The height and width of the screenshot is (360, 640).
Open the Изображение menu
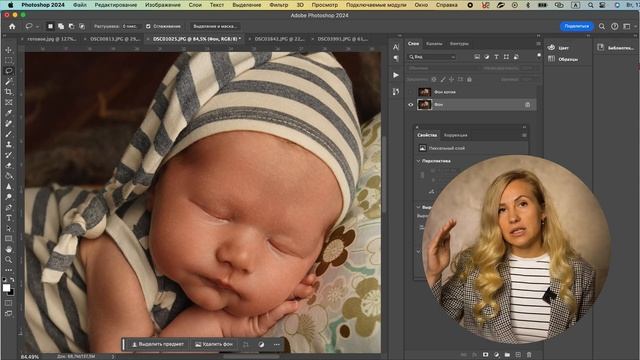162,5
